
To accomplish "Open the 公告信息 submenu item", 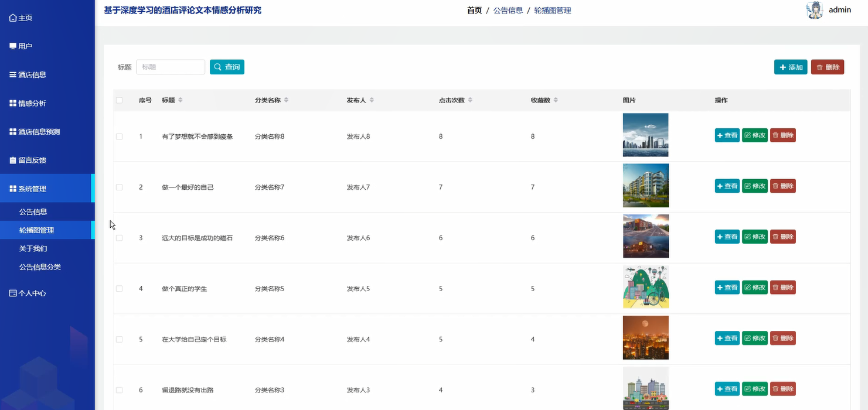I will [x=47, y=211].
